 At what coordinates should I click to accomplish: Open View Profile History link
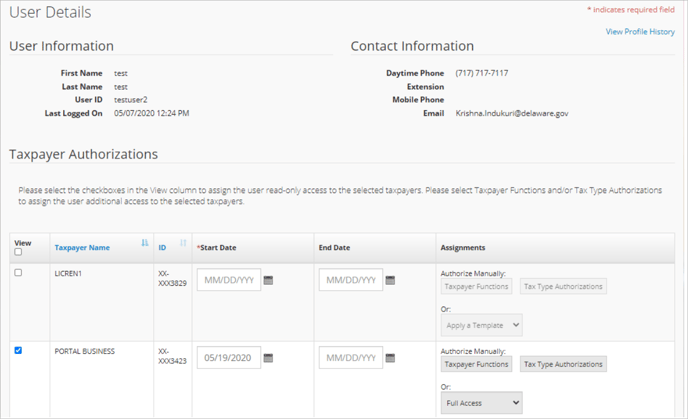point(640,32)
